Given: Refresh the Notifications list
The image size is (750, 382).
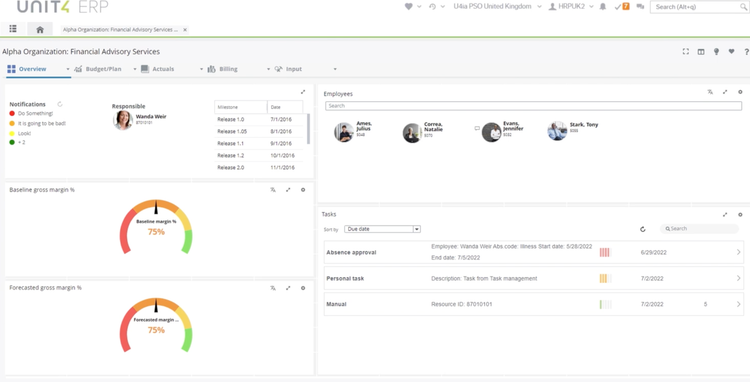Looking at the screenshot, I should click(x=60, y=104).
